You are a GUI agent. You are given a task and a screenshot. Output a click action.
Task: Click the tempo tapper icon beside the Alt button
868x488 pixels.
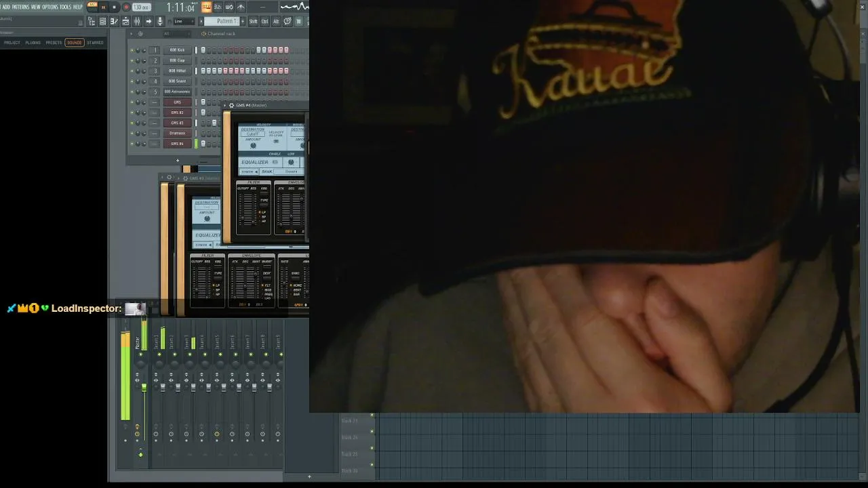(x=288, y=22)
